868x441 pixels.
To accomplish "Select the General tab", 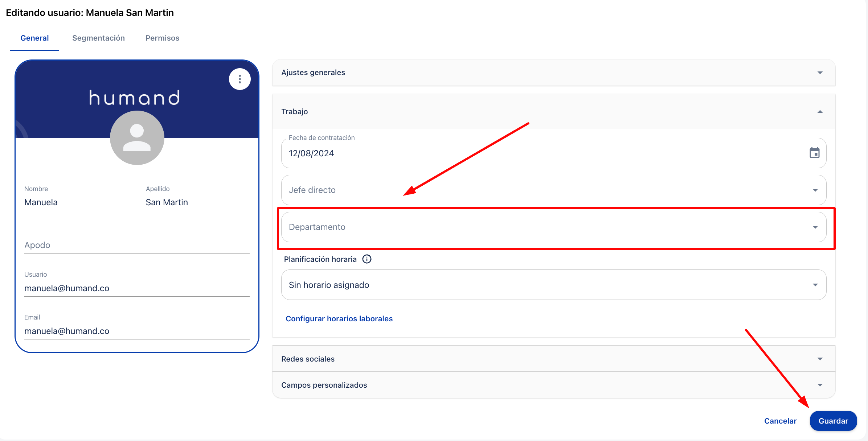I will 34,38.
